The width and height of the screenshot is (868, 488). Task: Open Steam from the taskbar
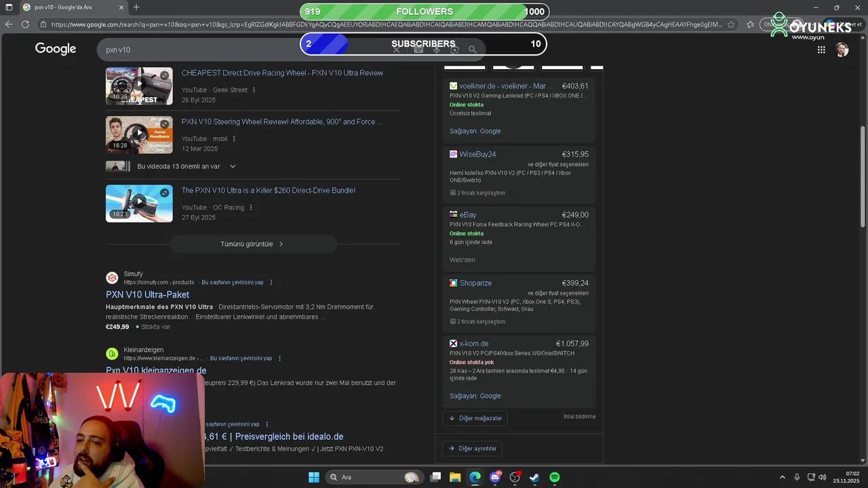[534, 477]
